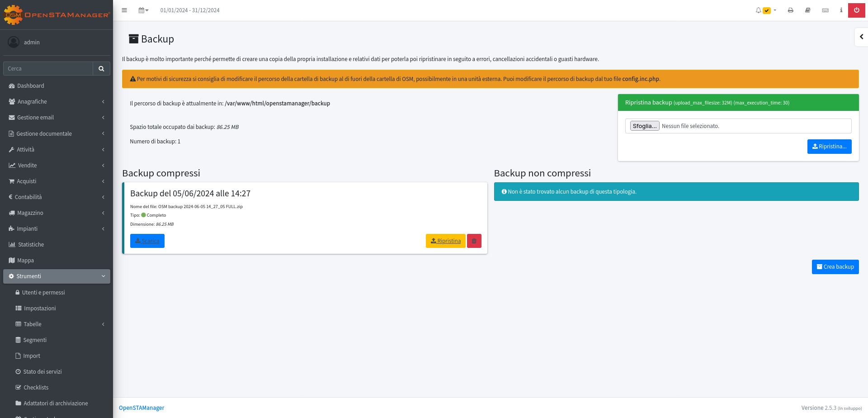Image resolution: width=868 pixels, height=418 pixels.
Task: Collapse the right side panel arrow
Action: coord(861,37)
